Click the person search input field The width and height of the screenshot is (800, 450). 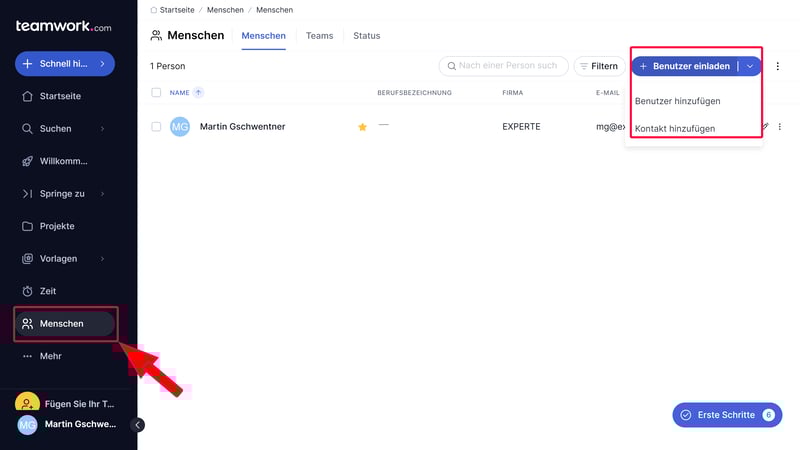(x=508, y=66)
